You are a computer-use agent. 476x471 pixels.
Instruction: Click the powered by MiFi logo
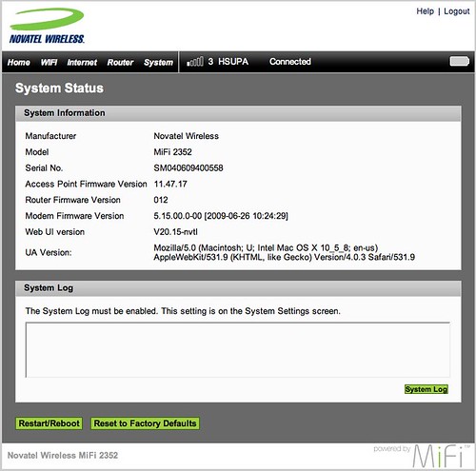coord(422,456)
